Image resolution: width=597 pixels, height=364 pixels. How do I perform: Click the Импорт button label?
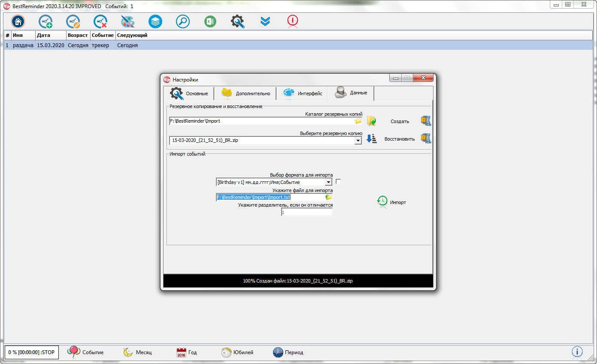398,202
